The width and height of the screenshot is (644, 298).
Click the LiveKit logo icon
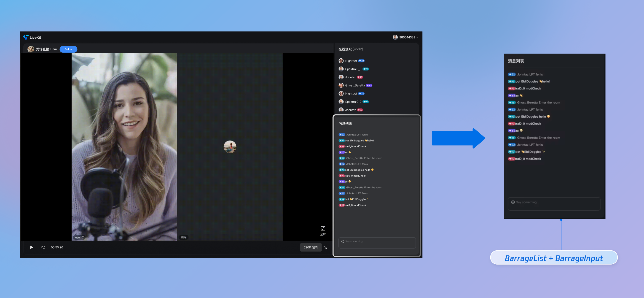(x=26, y=37)
